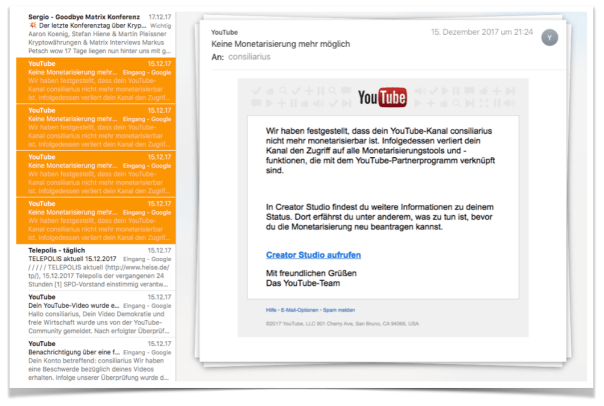604x406 pixels.
Task: Click the YouTube logo in the email header
Action: click(382, 97)
